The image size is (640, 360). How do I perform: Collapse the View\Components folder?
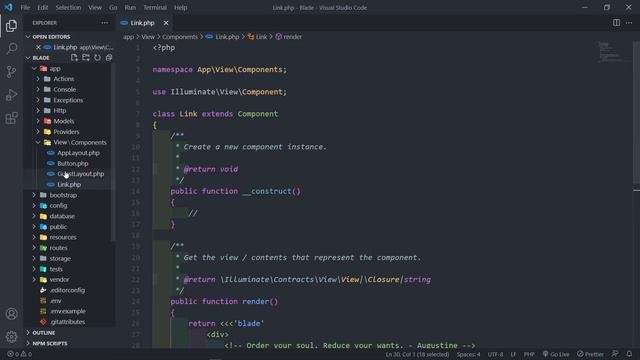(x=80, y=142)
